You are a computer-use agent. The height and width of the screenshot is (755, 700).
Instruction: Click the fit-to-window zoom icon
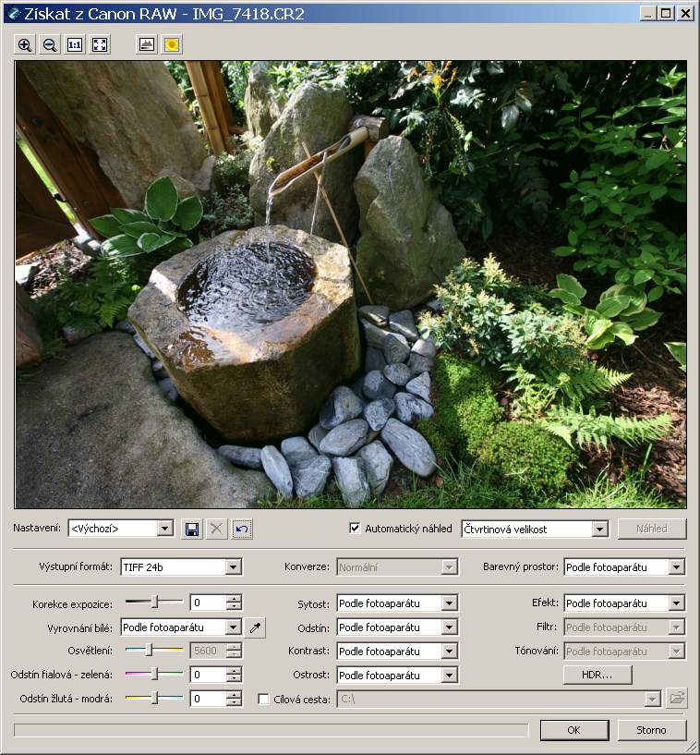[100, 44]
